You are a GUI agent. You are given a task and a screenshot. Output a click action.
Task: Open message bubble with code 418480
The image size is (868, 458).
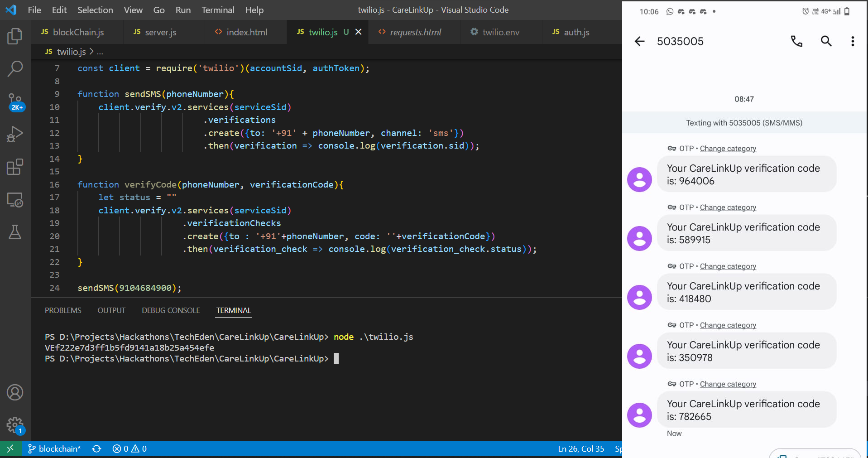click(746, 292)
